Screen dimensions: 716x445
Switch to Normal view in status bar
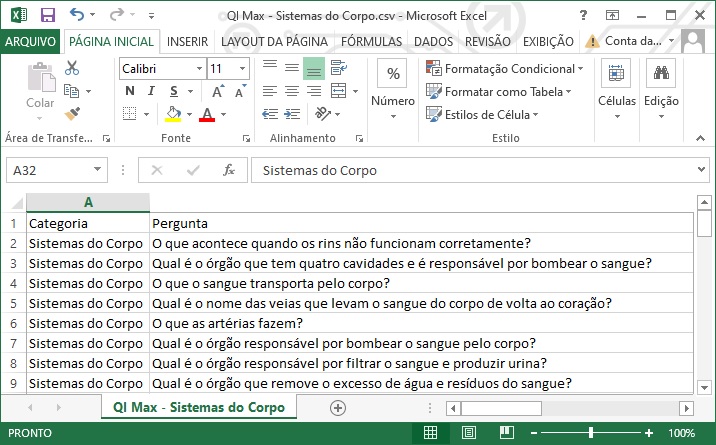click(x=430, y=432)
